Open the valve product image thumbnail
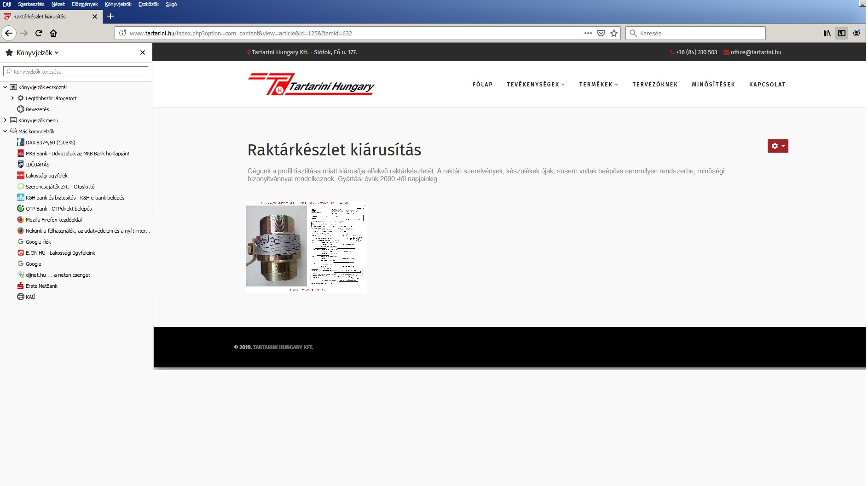 point(306,246)
